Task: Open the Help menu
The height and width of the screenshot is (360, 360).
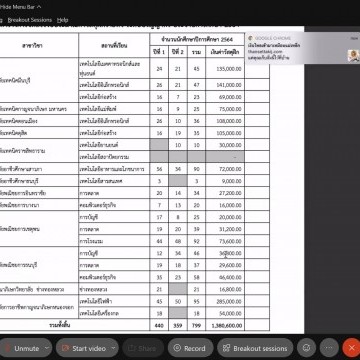Action: [62, 20]
